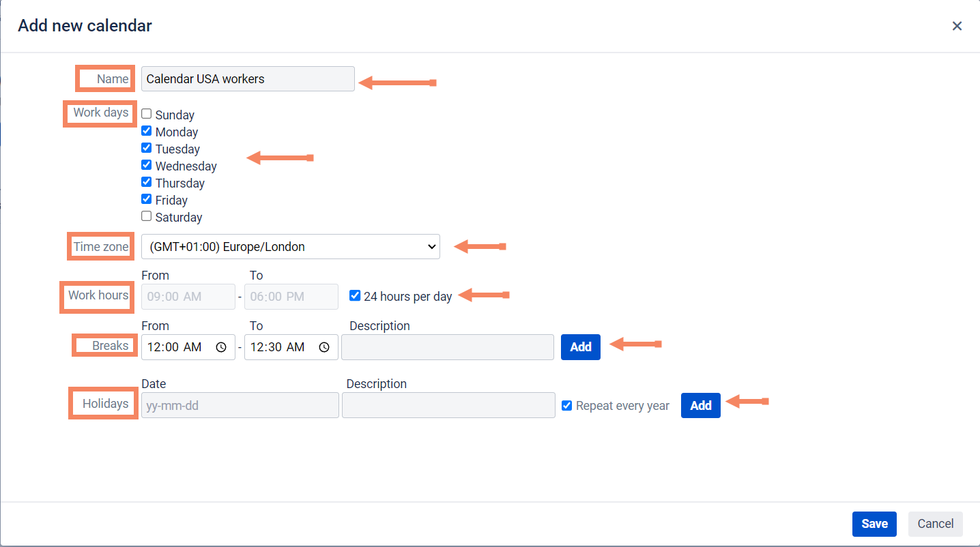
Task: Enable Sunday as a work day
Action: [x=147, y=114]
